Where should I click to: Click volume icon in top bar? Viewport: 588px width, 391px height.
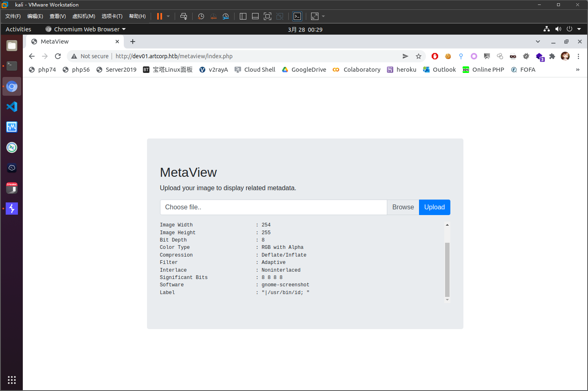tap(558, 29)
